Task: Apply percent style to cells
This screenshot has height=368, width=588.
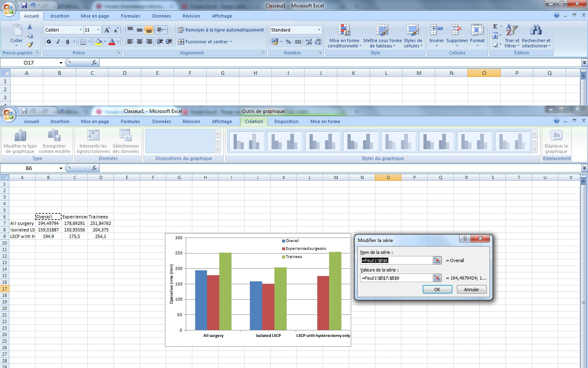Action: pos(288,42)
